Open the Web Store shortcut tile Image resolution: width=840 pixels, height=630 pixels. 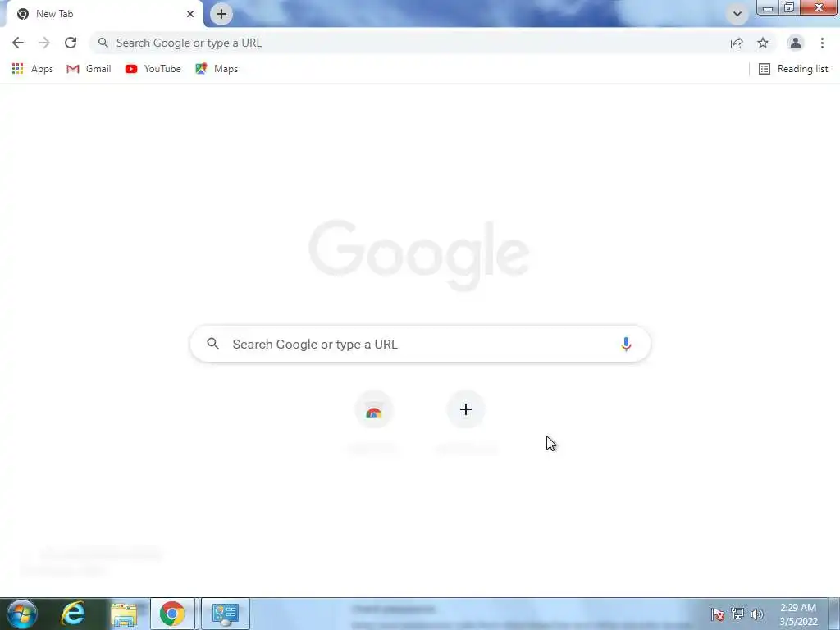374,411
